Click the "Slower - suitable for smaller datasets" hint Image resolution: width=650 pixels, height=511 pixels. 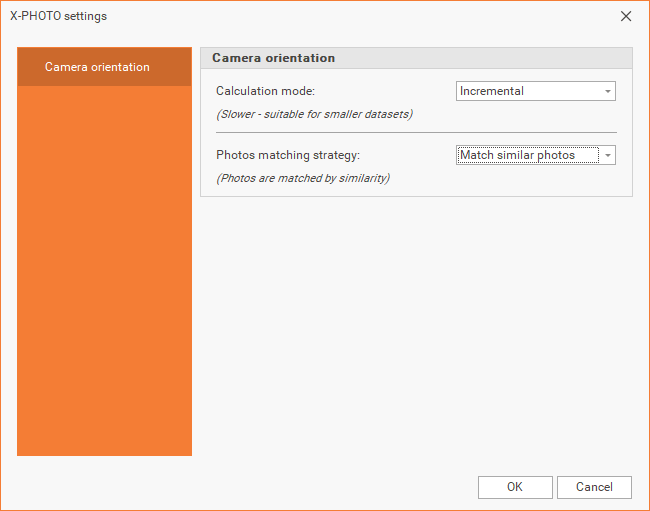314,114
